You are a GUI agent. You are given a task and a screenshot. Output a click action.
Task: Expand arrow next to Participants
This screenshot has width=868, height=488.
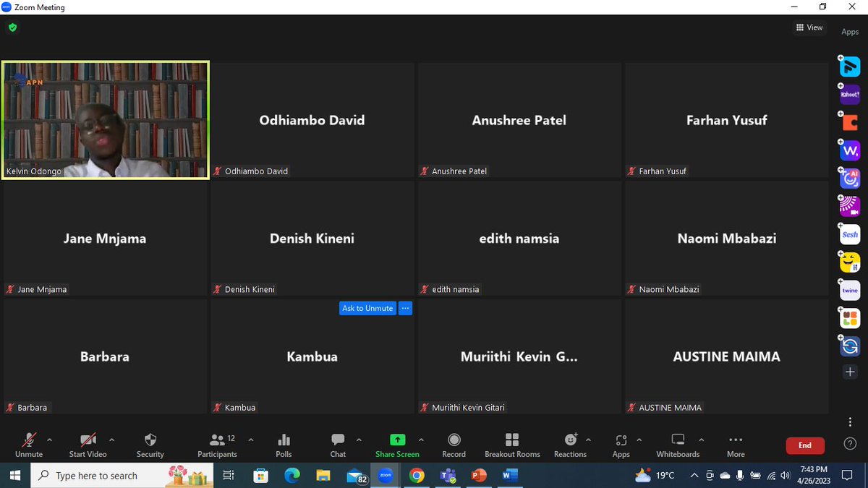[x=250, y=439]
